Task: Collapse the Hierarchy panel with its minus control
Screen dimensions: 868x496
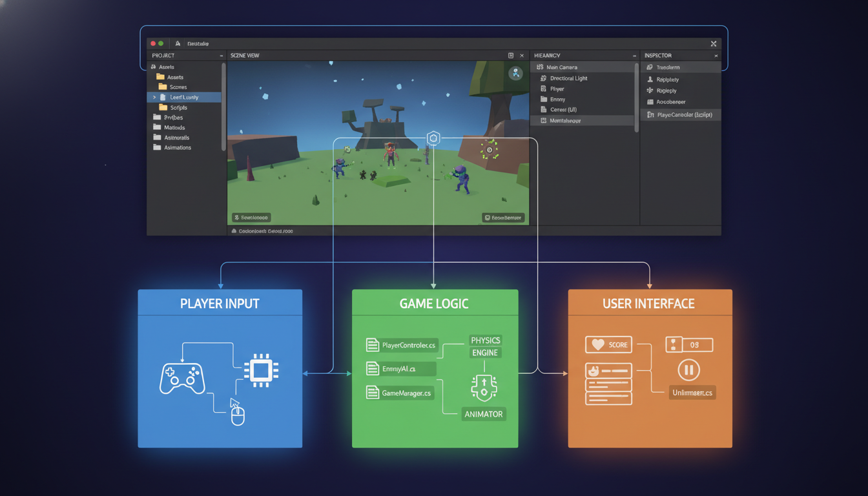Action: click(634, 56)
